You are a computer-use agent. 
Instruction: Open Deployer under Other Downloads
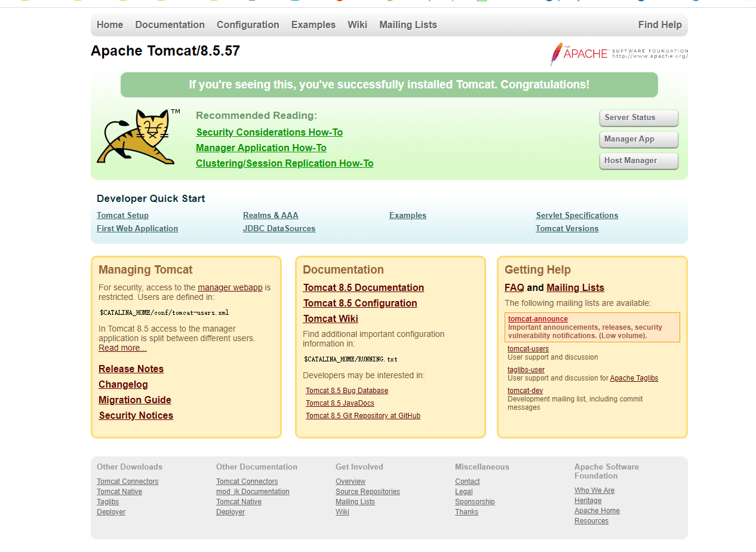(111, 512)
